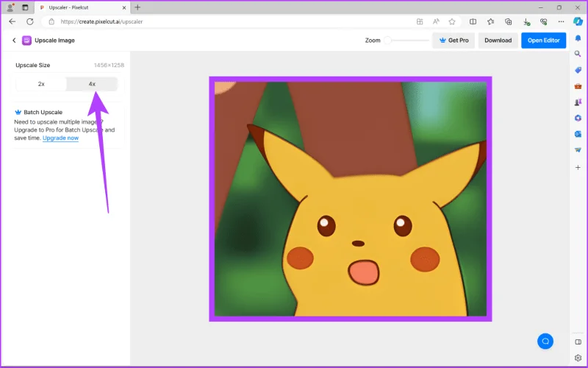
Task: Click the purple Pixelcut Upscale Image logo
Action: point(26,40)
